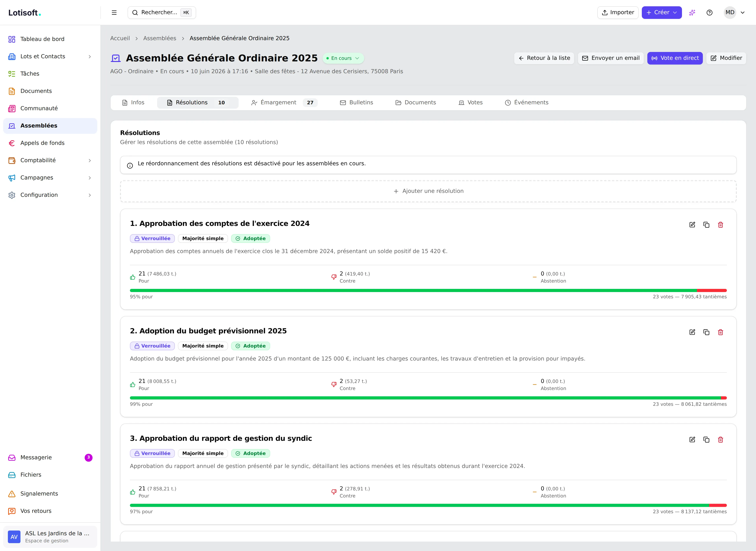
Task: Open the Bulletins tab
Action: (356, 103)
